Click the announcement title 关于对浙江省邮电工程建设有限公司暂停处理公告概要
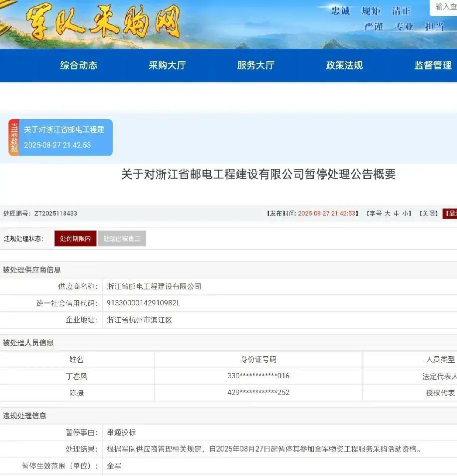 pos(258,174)
